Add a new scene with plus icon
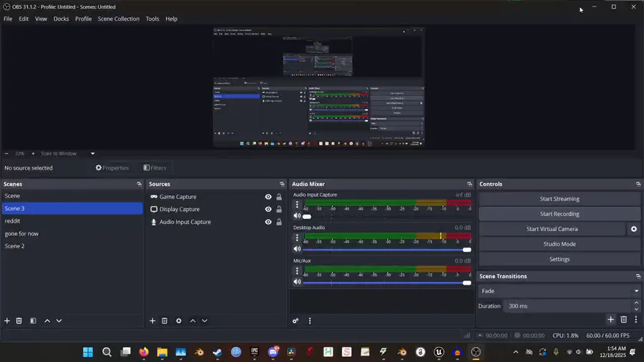 pos(7,321)
